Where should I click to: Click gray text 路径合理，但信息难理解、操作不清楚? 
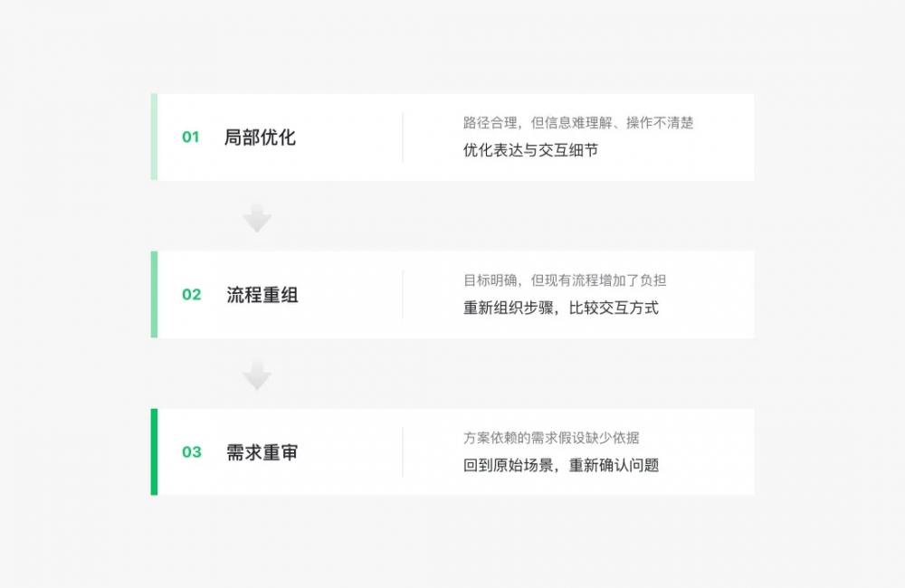pos(578,123)
